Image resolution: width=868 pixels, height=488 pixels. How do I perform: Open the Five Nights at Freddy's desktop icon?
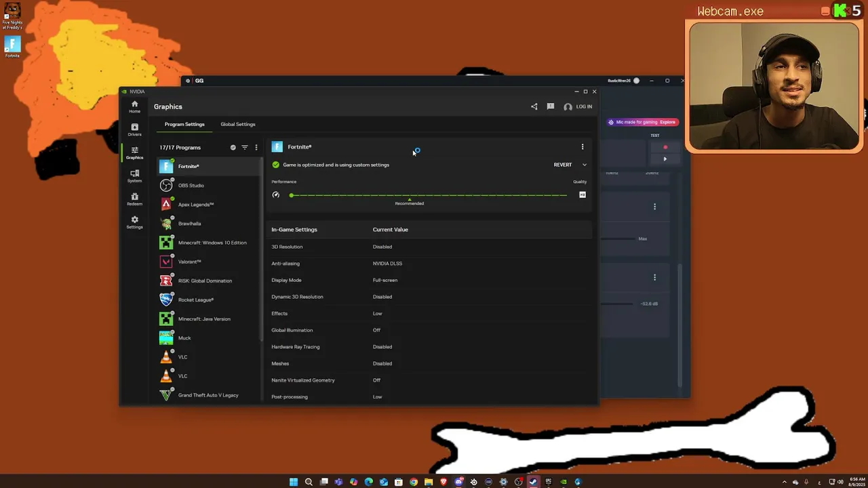tap(12, 16)
